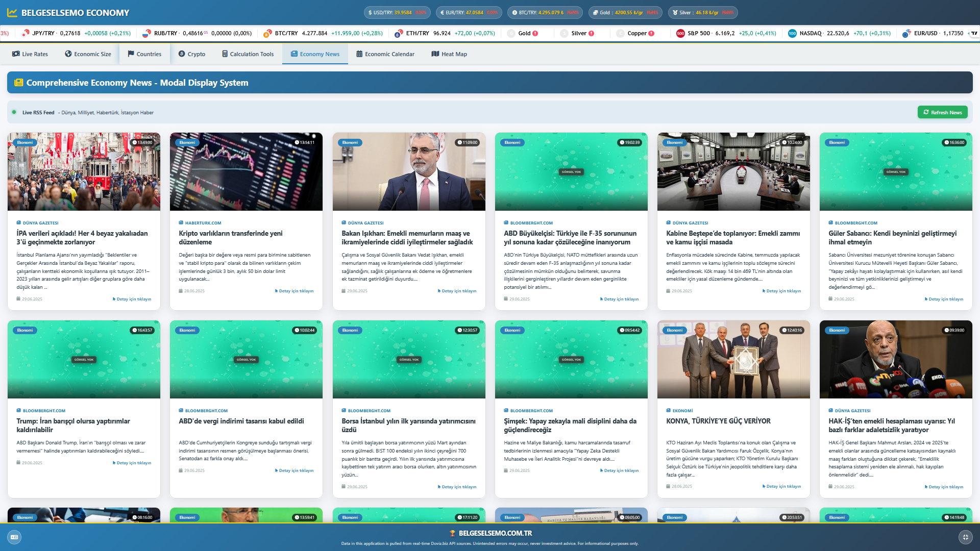Screen dimensions: 980x551
Task: Open details link for Kripto varlıkların article
Action: click(x=295, y=291)
